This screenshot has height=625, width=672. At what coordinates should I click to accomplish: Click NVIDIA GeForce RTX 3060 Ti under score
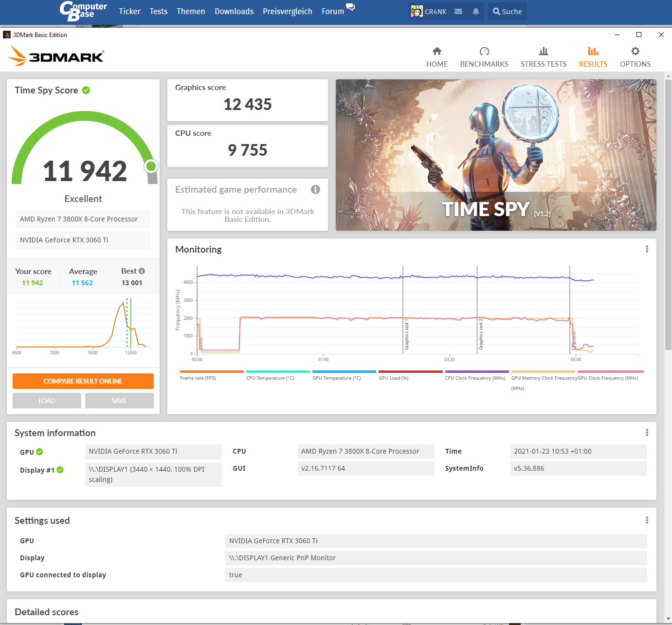tap(83, 240)
